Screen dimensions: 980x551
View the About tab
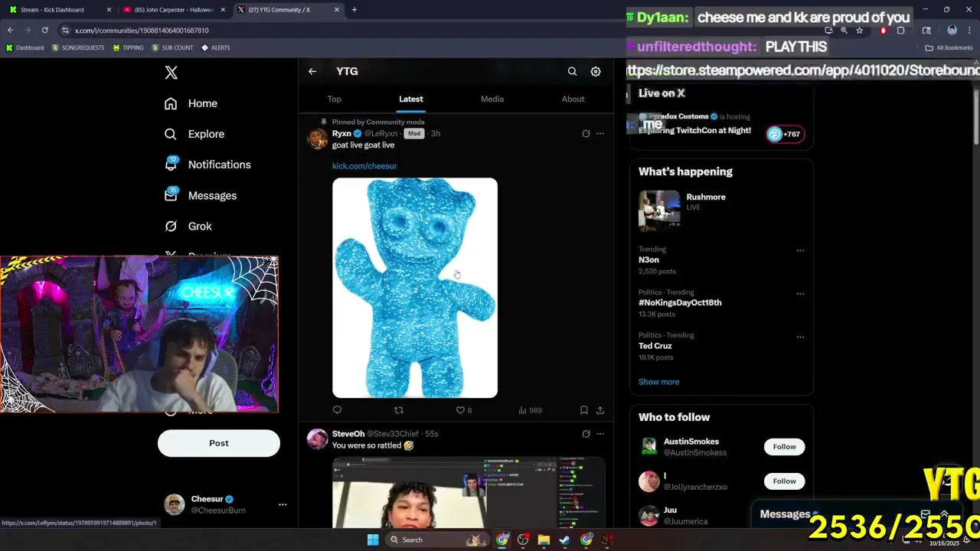click(x=573, y=99)
